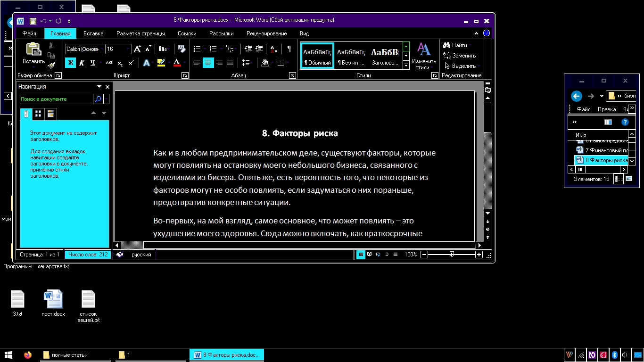Open the Paragraph dialog launcher
The width and height of the screenshot is (644, 362).
click(x=292, y=75)
